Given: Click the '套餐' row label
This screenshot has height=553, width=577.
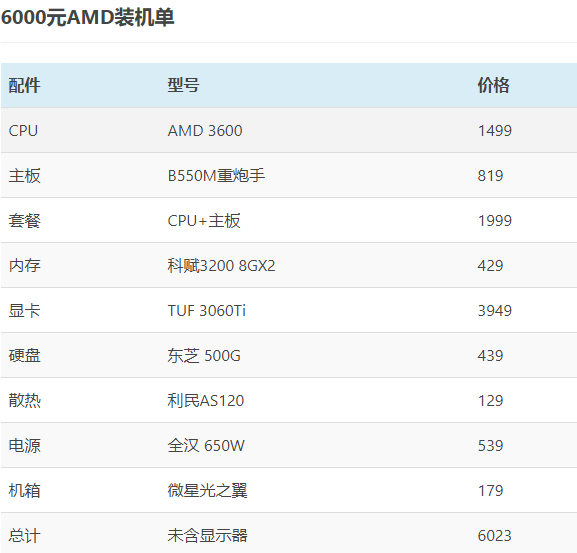Looking at the screenshot, I should [x=24, y=221].
